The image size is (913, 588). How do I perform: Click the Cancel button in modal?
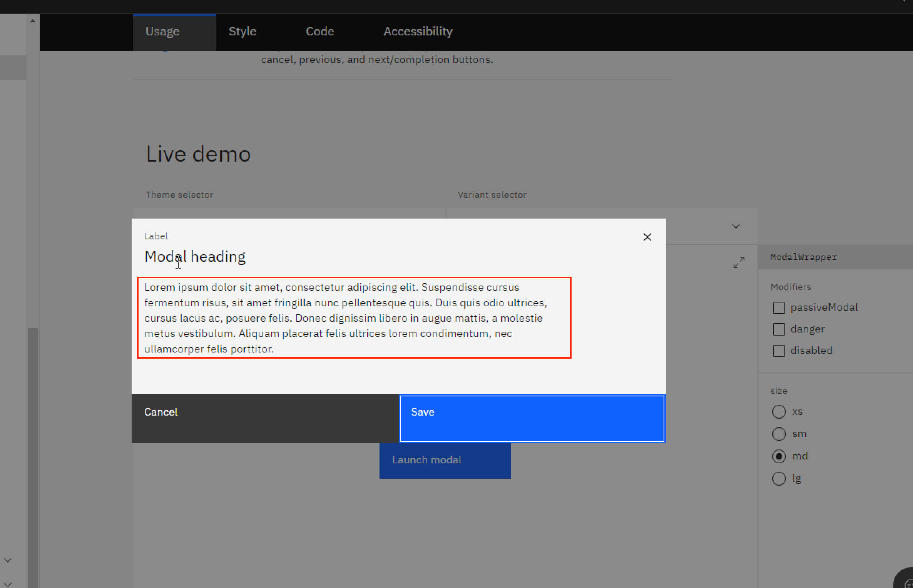pyautogui.click(x=265, y=419)
